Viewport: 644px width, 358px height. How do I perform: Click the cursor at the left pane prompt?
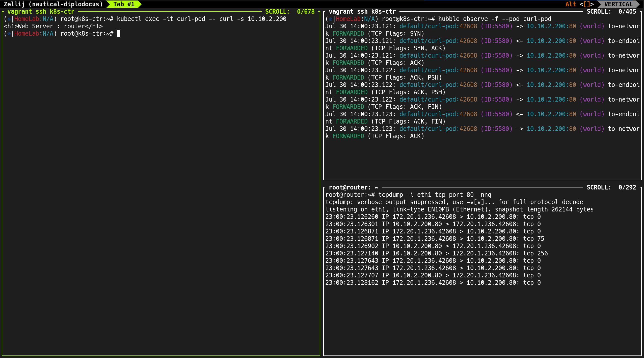coord(119,34)
